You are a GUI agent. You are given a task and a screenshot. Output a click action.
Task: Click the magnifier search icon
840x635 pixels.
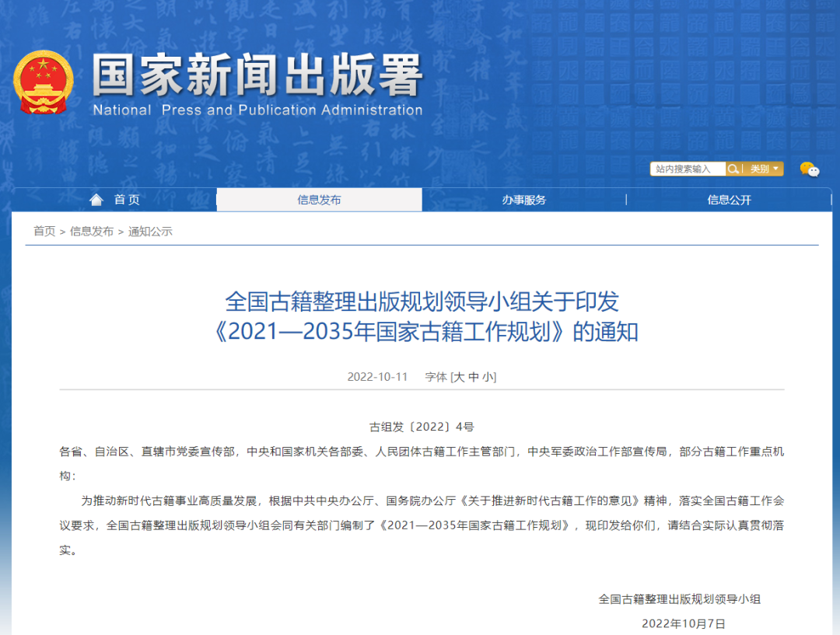733,169
